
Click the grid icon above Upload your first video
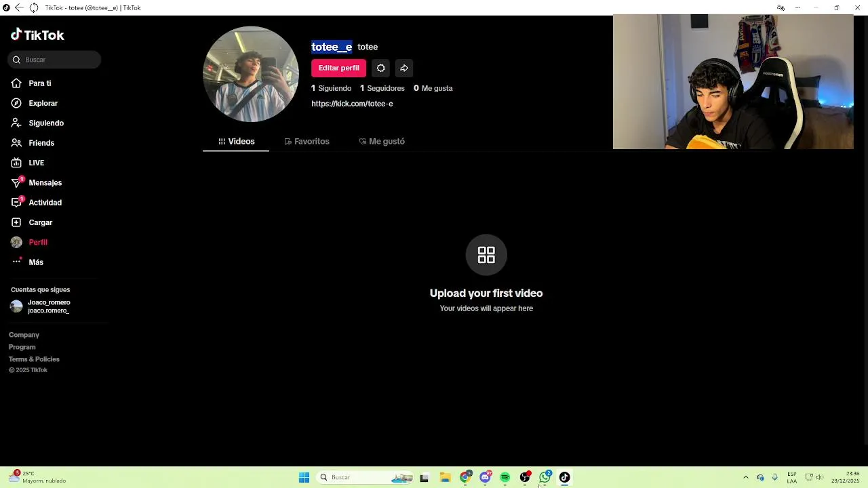(x=486, y=255)
